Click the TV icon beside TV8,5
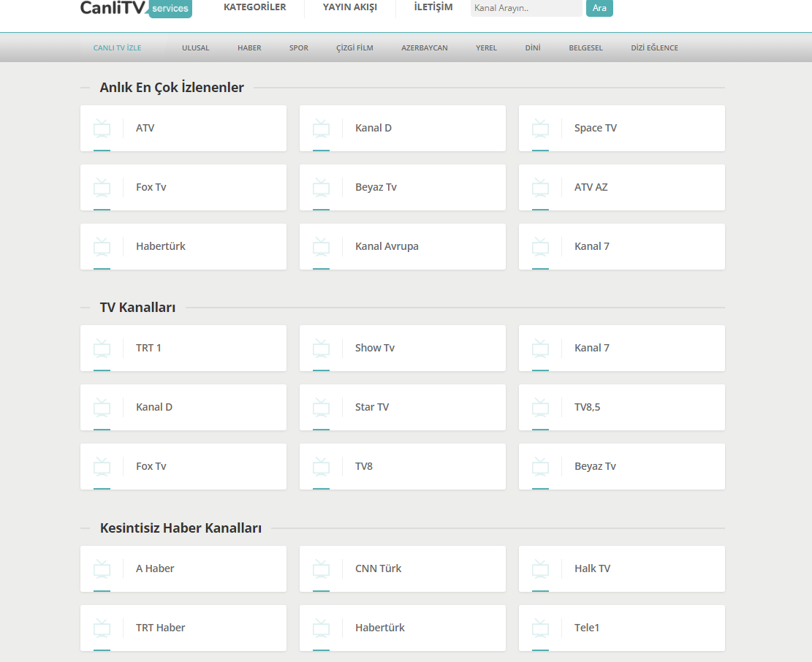Image resolution: width=812 pixels, height=662 pixels. (541, 407)
